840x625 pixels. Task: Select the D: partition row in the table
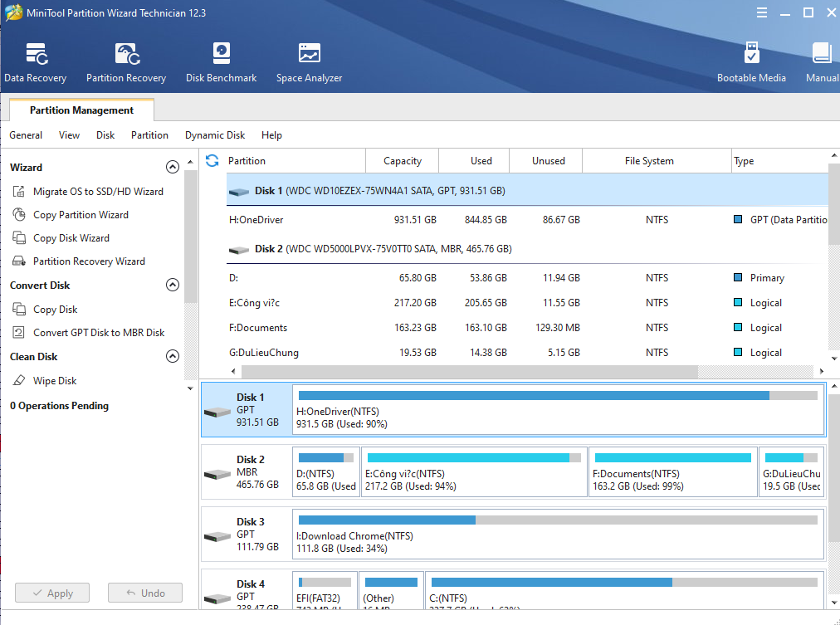tap(527, 277)
